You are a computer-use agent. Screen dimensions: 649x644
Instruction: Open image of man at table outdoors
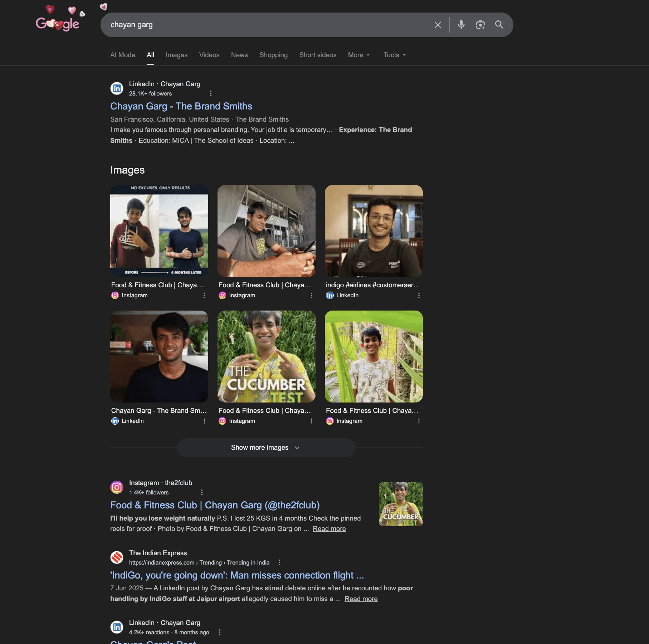[x=267, y=231]
